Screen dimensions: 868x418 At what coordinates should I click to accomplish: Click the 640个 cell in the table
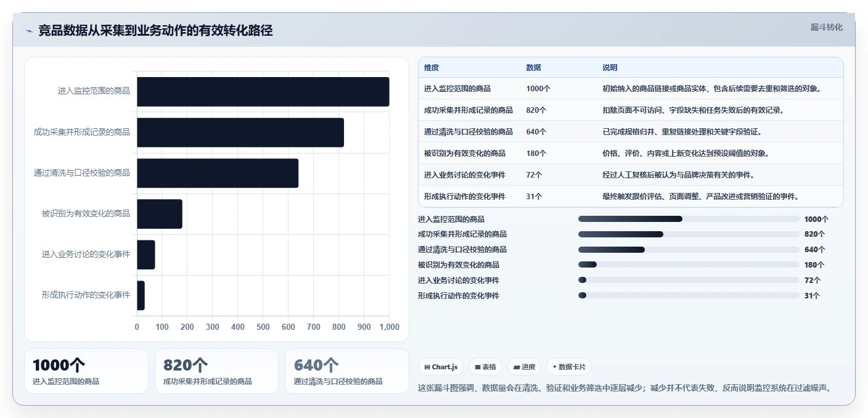tap(536, 131)
